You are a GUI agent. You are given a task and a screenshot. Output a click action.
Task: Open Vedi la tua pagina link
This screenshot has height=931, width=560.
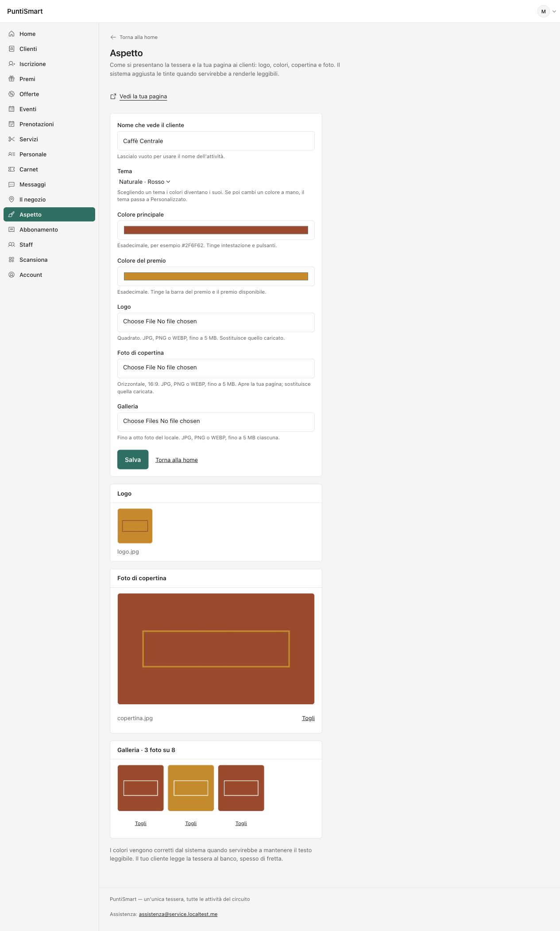click(143, 96)
